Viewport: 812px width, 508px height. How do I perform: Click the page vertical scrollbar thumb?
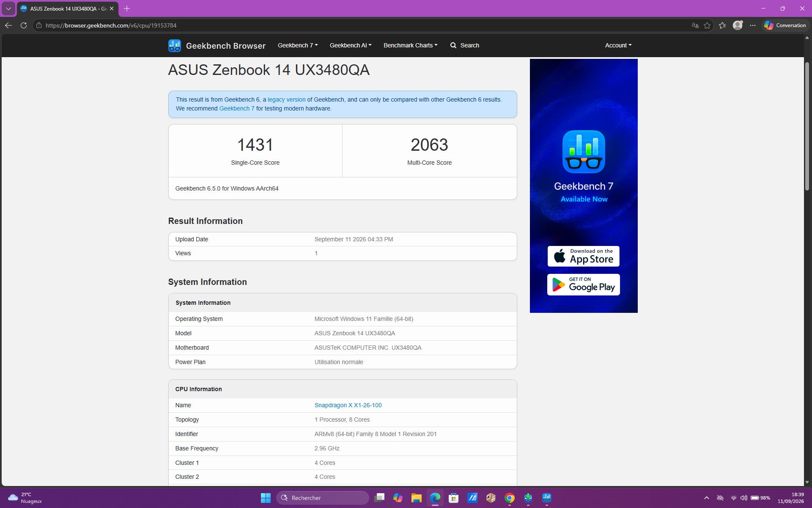[807, 126]
